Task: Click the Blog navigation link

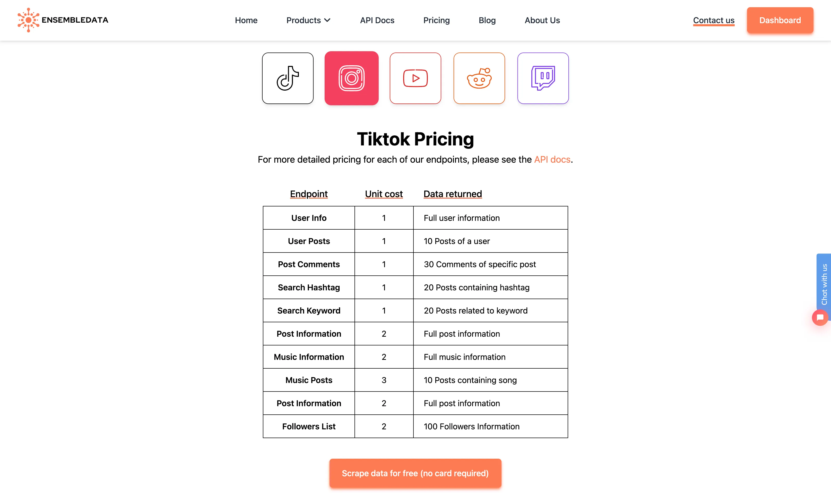Action: click(487, 20)
